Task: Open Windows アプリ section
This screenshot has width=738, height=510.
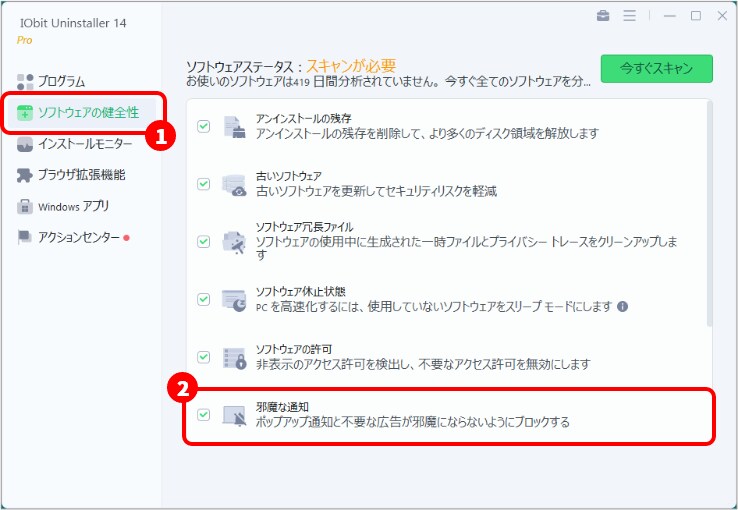Action: (x=73, y=207)
